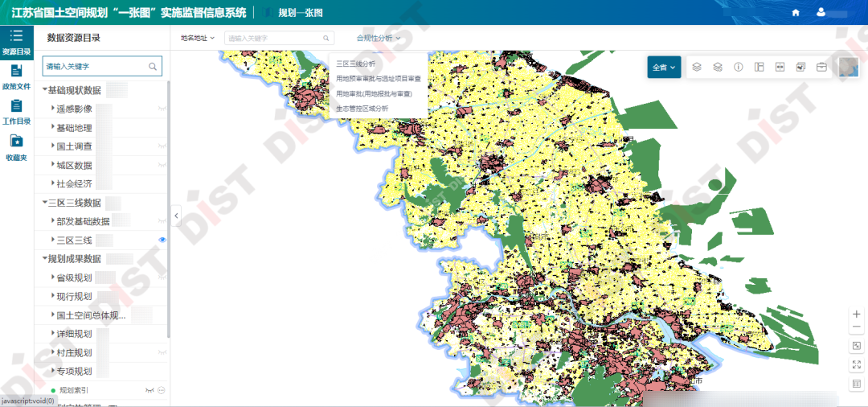
Task: Open the 全省 region dropdown
Action: click(665, 67)
